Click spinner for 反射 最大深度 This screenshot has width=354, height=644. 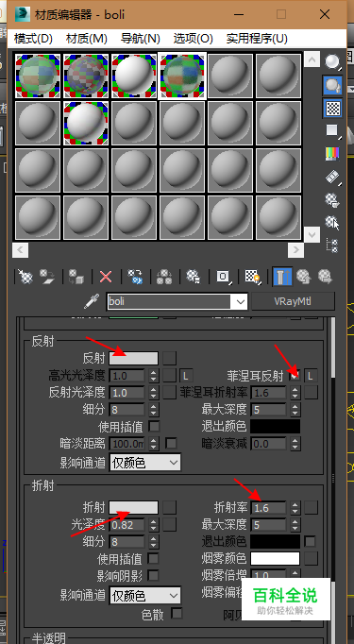[295, 410]
